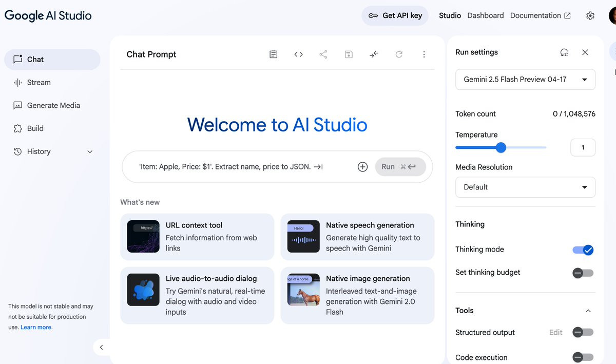Click the share prompt icon
This screenshot has width=616, height=364.
coord(323,54)
